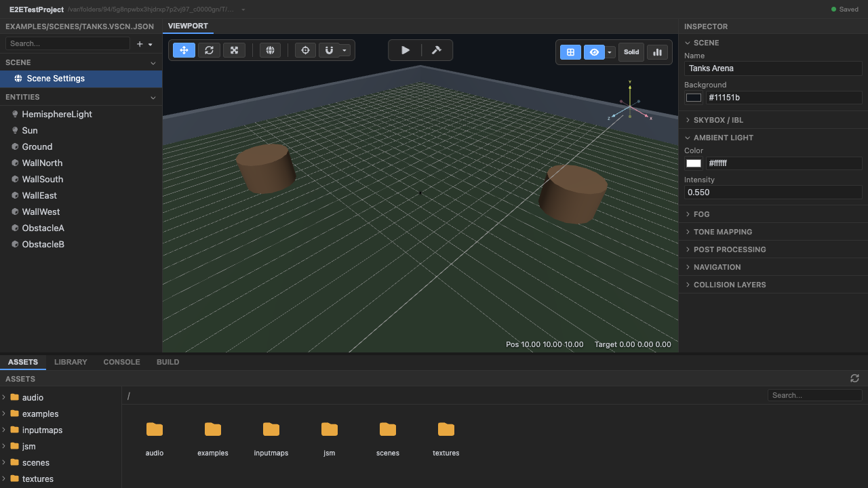
Task: Open the ambient light Color swatch
Action: 694,163
